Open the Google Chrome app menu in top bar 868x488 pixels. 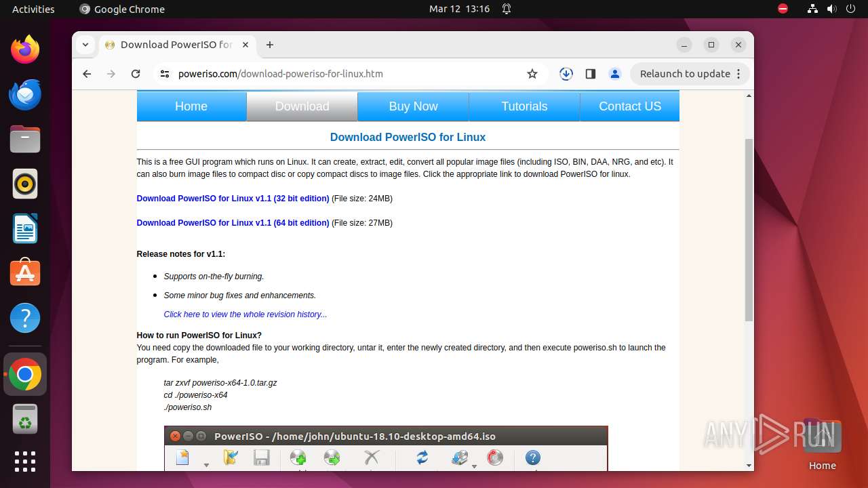click(x=122, y=9)
